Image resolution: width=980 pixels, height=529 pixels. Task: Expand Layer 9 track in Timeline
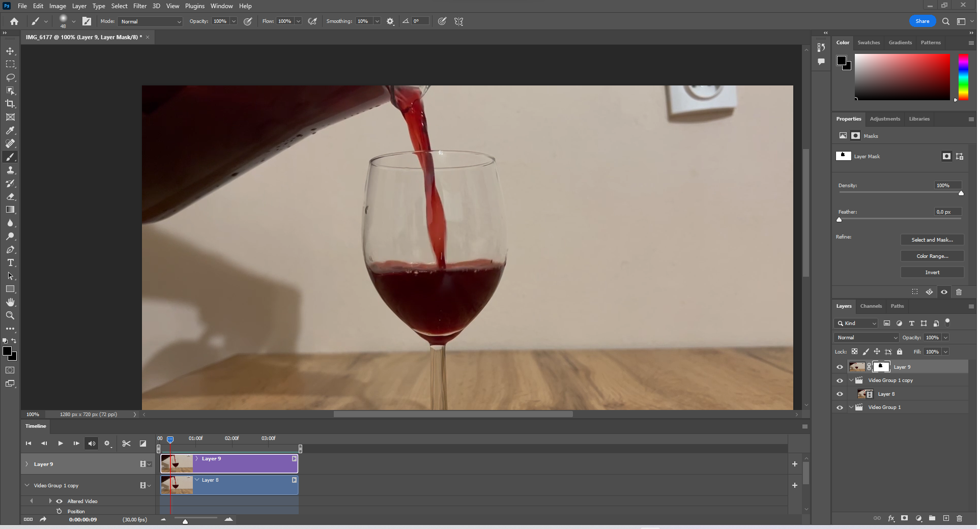click(x=26, y=464)
